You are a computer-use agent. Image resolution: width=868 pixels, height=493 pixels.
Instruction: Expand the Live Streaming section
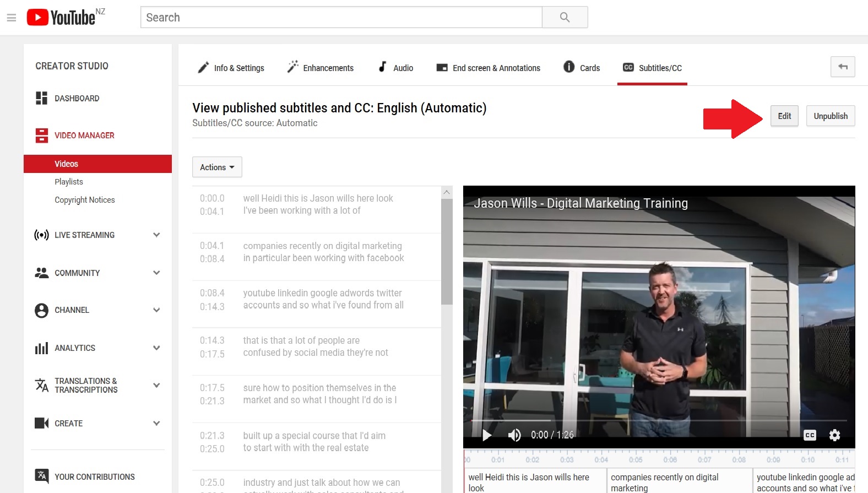click(x=156, y=235)
